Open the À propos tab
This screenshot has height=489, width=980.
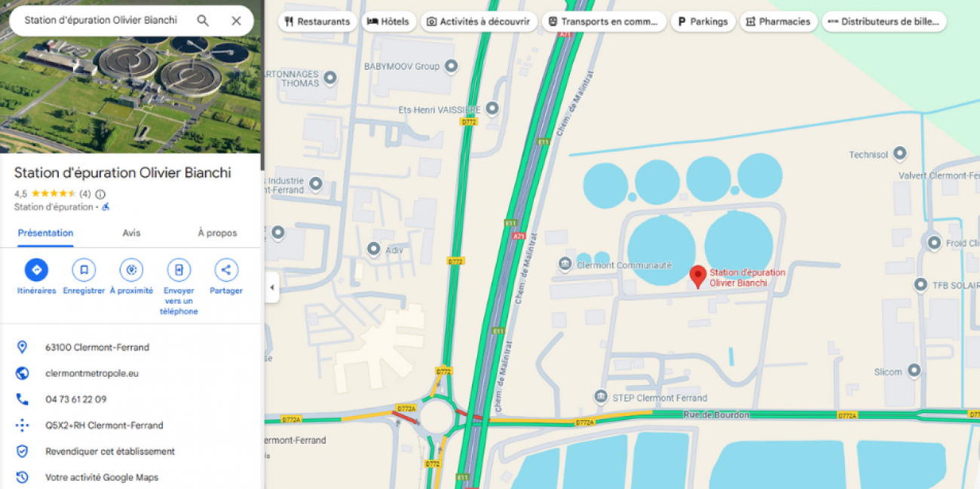point(217,233)
